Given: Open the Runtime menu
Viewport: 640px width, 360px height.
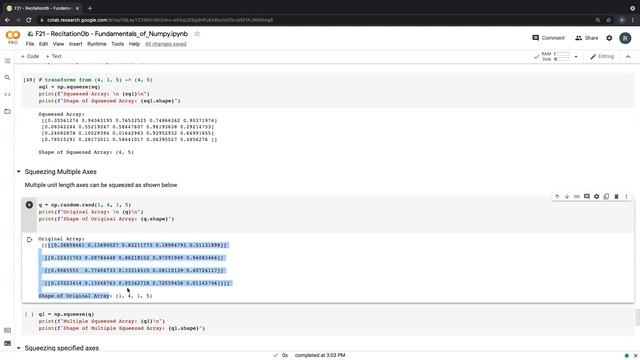Looking at the screenshot, I should [97, 44].
